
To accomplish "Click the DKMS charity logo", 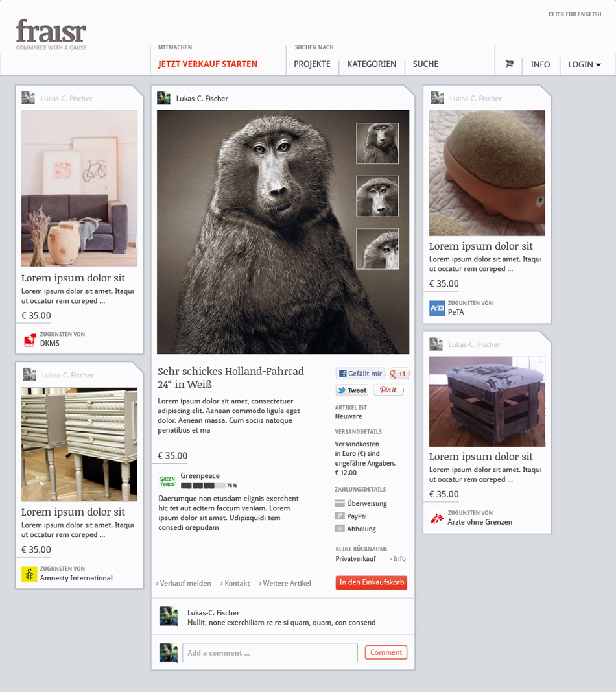I will point(29,340).
